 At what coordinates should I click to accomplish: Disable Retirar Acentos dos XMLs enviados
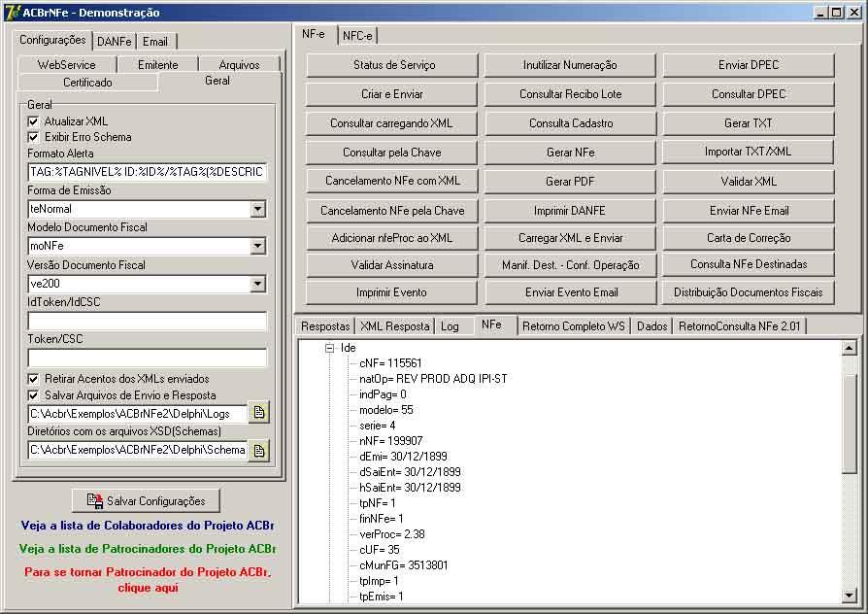[x=33, y=379]
